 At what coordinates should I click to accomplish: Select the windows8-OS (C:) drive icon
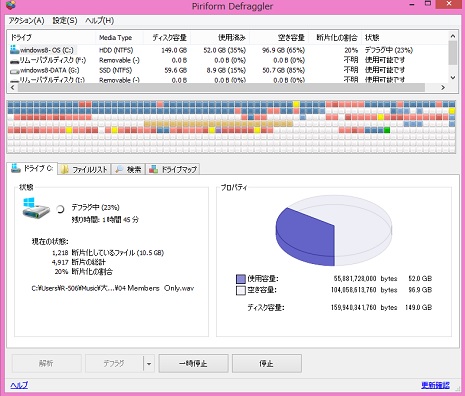(14, 50)
